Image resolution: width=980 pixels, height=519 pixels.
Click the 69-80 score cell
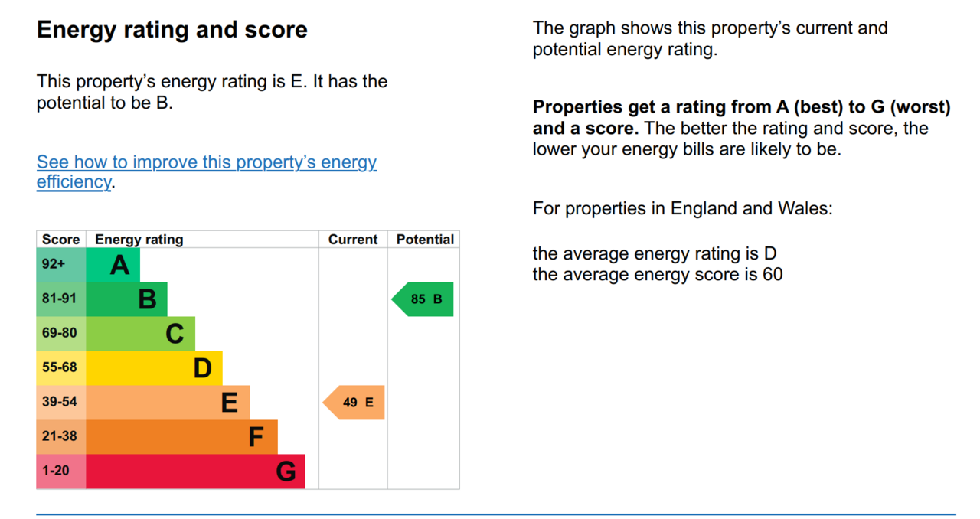point(61,334)
